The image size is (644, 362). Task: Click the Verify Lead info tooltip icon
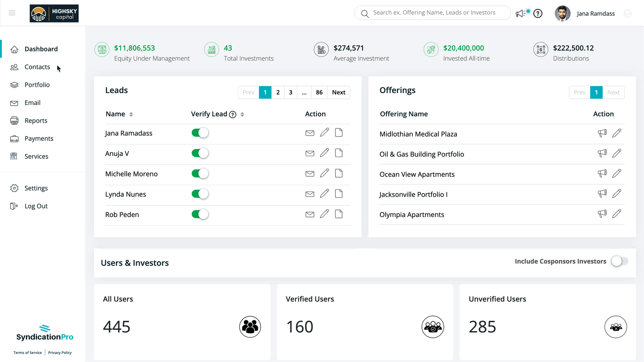(x=232, y=115)
